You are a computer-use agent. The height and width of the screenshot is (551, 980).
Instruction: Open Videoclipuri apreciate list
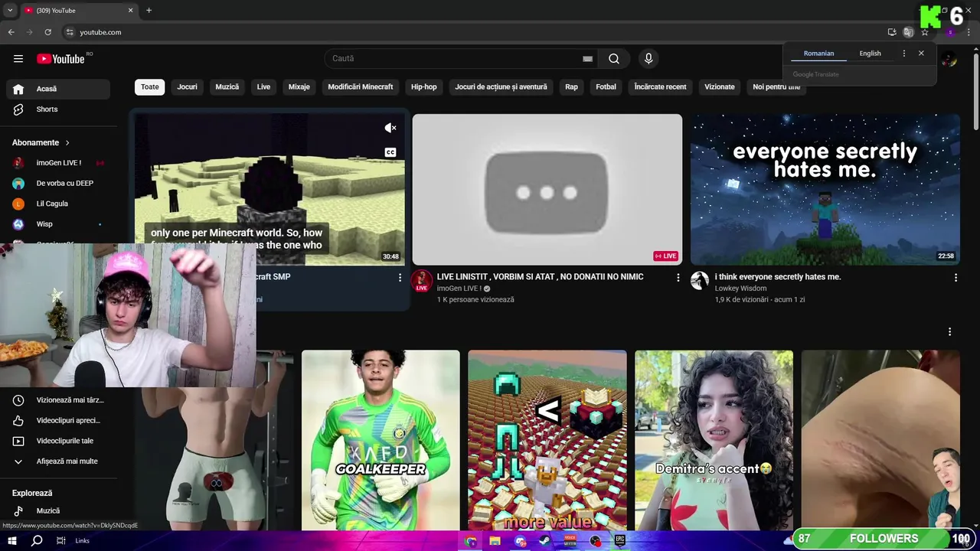[58, 421]
